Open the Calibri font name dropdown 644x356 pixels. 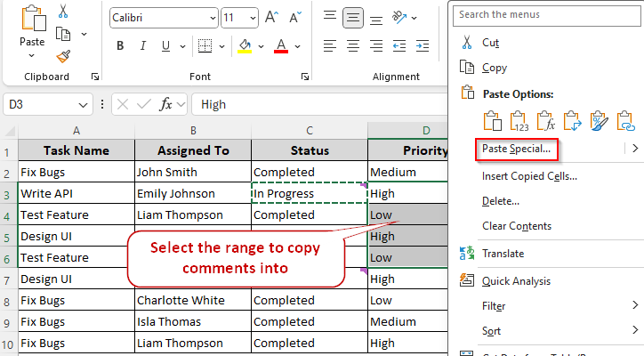pyautogui.click(x=210, y=18)
